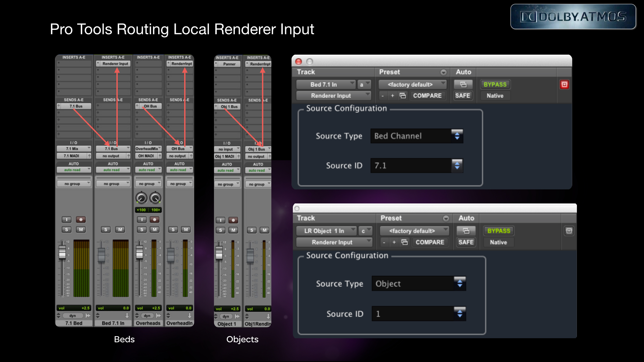Image resolution: width=644 pixels, height=362 pixels.
Task: Click input monitor button on Overheads track
Action: (142, 220)
